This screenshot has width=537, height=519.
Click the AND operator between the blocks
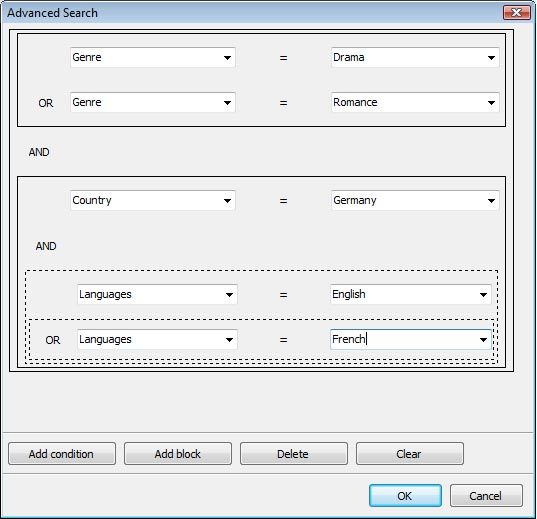(39, 152)
